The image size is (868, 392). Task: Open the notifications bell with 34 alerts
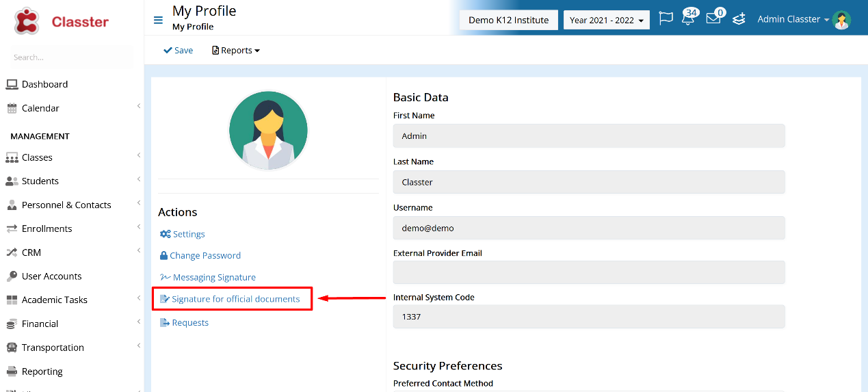coord(689,18)
